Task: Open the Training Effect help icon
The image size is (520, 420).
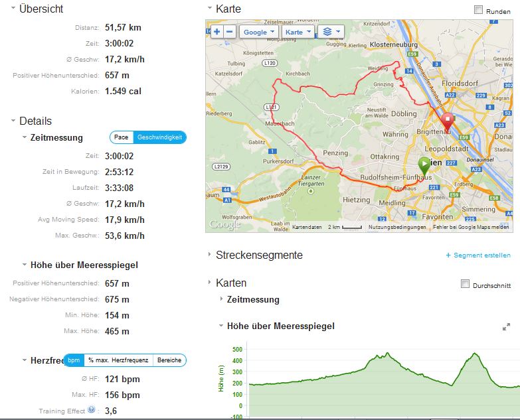Action: (91, 411)
